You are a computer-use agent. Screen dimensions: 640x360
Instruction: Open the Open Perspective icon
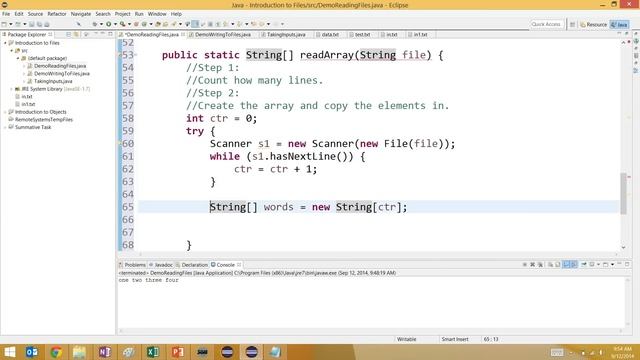(572, 24)
